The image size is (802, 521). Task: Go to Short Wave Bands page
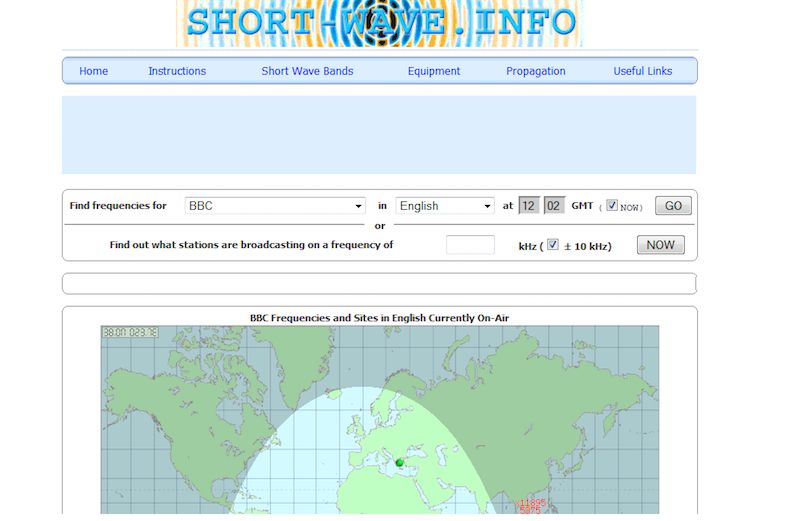click(x=307, y=71)
